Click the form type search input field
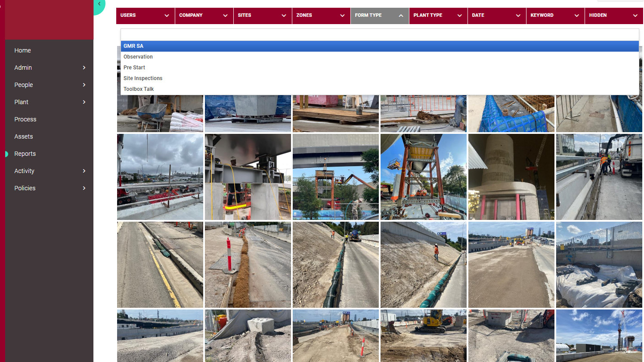The image size is (644, 362). (380, 34)
